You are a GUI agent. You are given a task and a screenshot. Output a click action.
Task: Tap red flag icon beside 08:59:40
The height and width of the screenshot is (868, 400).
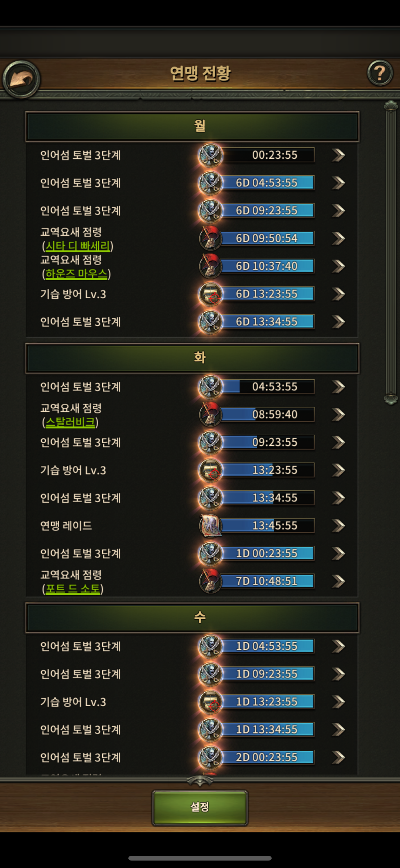coord(211,414)
